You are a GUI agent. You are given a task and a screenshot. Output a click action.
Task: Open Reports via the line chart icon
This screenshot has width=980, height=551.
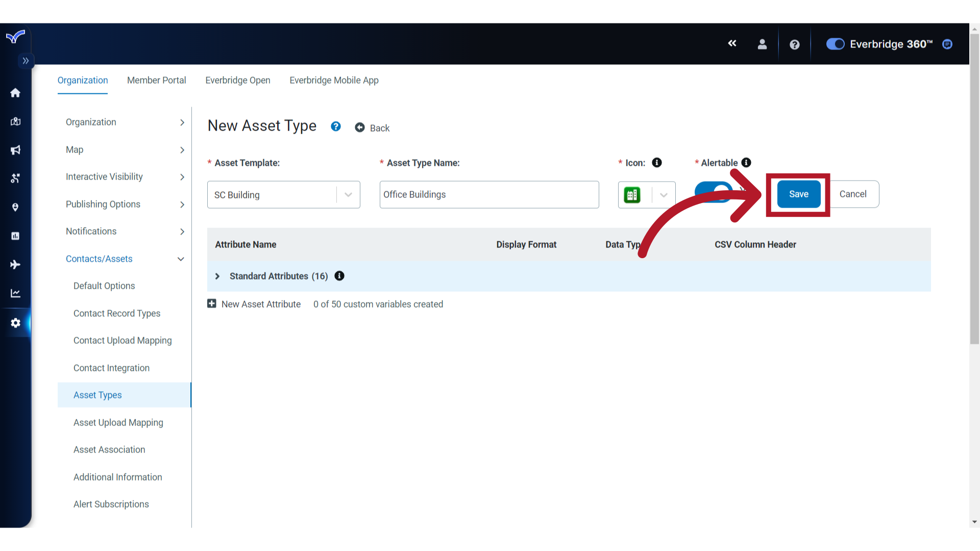click(x=15, y=293)
